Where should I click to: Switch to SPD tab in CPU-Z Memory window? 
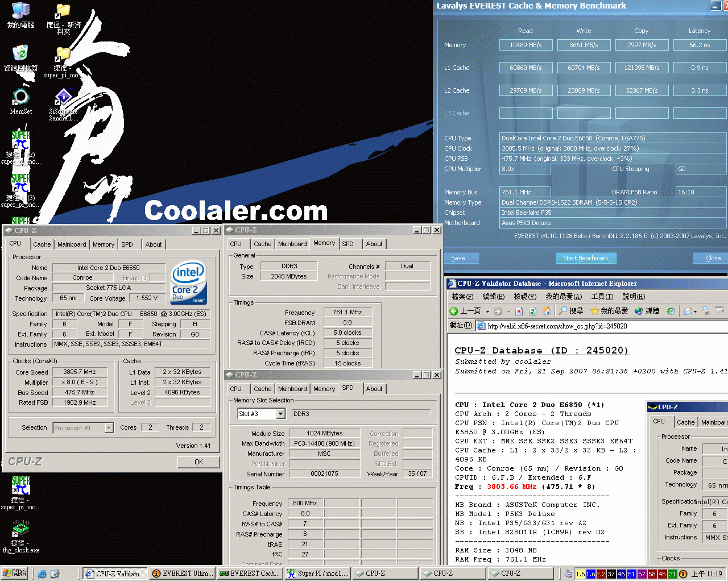click(348, 244)
